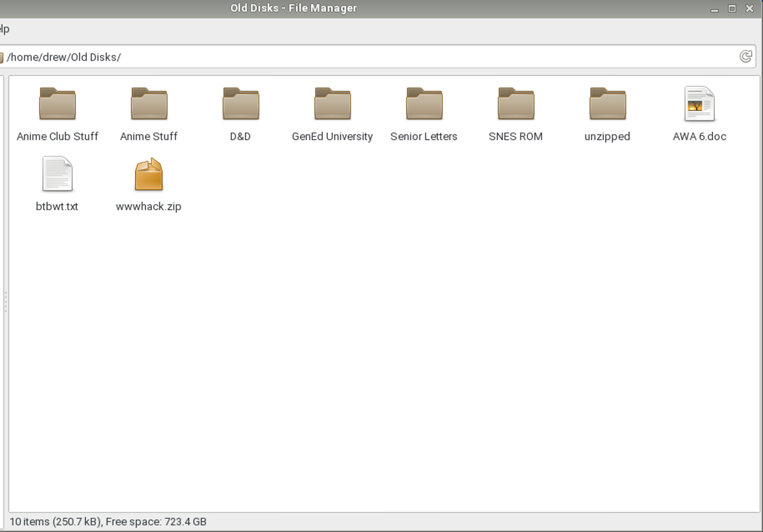763x532 pixels.
Task: Minimize the Old Disks window
Action: point(715,9)
